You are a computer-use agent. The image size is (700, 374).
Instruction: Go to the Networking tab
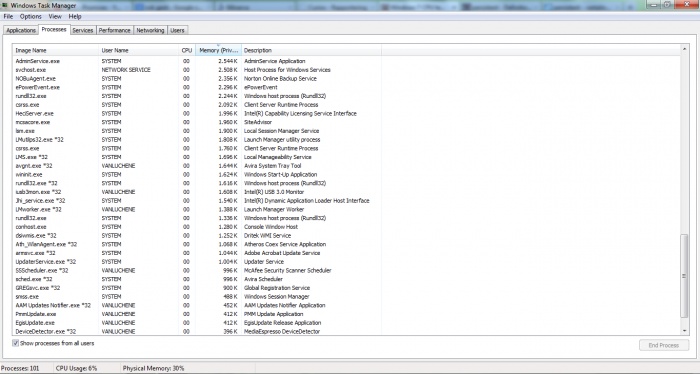pos(150,30)
